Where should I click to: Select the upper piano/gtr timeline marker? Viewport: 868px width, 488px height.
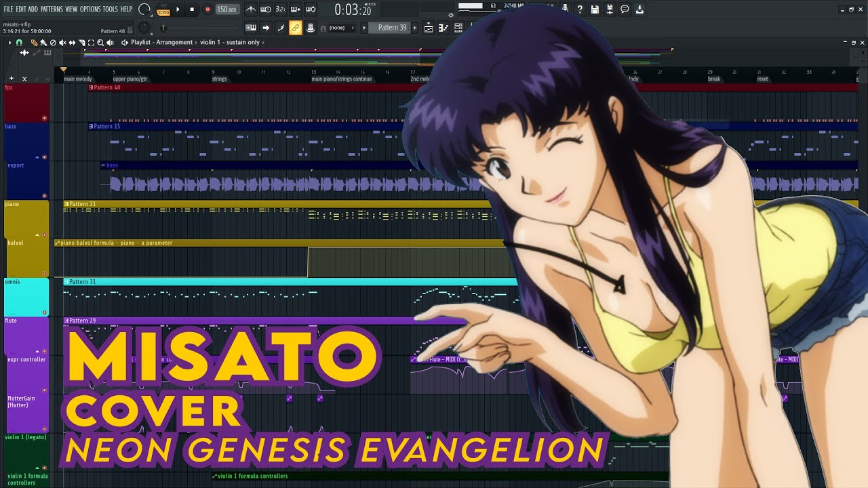[130, 79]
